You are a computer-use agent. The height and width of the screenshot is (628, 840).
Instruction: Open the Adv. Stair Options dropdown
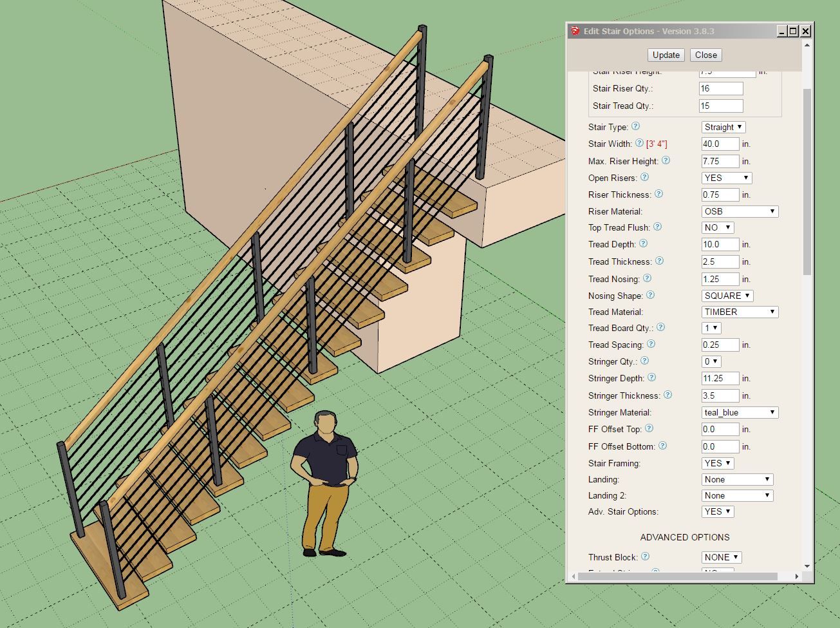coord(718,511)
